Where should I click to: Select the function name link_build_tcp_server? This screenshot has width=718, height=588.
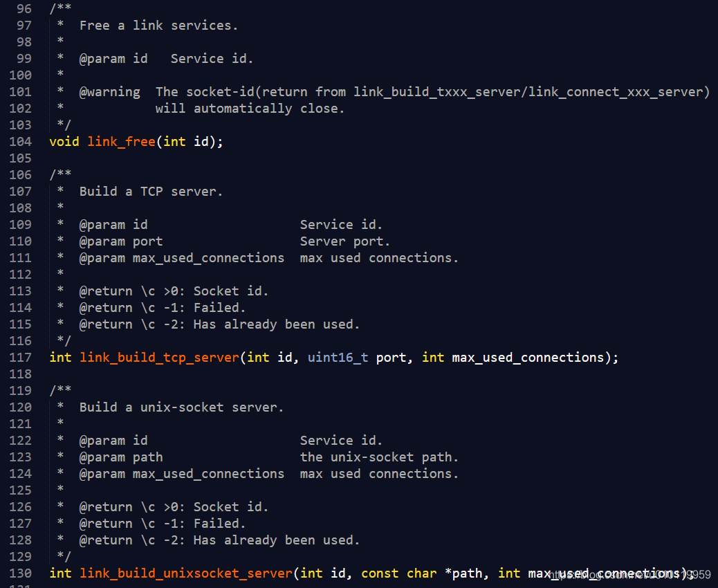pyautogui.click(x=159, y=357)
